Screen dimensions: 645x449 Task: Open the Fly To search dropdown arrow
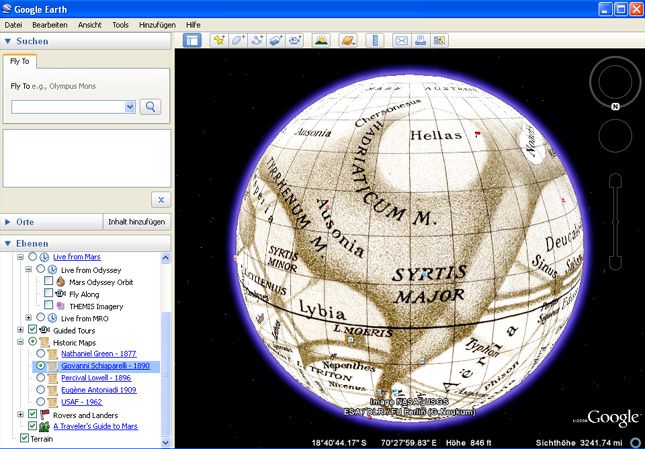[x=130, y=107]
